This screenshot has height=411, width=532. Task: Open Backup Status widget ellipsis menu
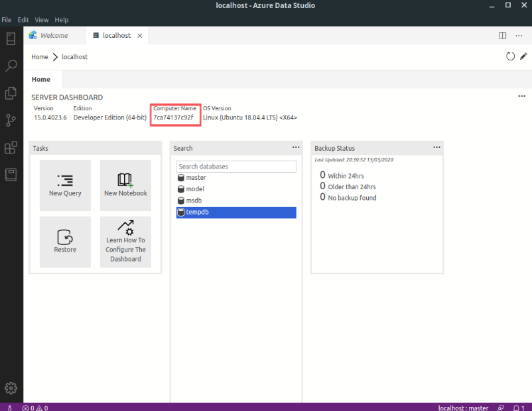[x=436, y=147]
